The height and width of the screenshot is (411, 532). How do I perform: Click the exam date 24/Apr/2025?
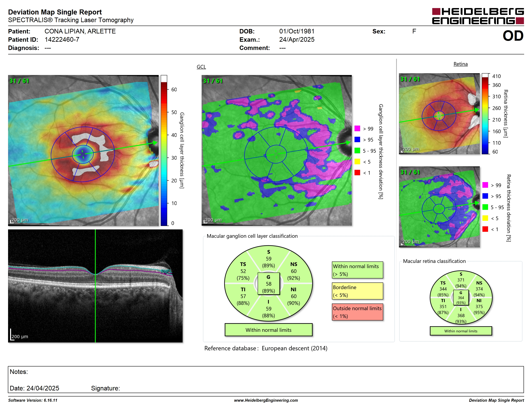[x=297, y=39]
